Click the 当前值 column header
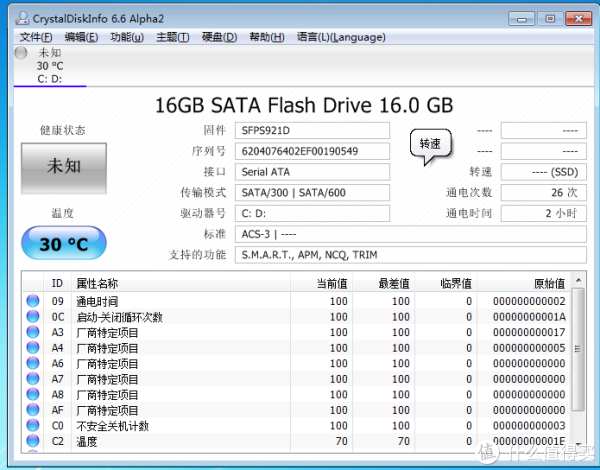This screenshot has height=470, width=600. click(x=321, y=283)
